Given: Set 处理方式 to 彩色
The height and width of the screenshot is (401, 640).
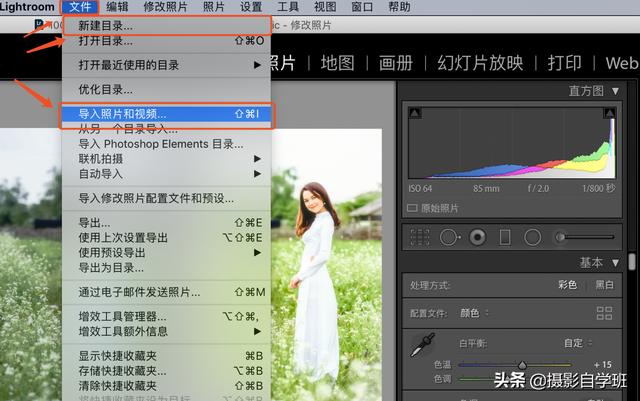Looking at the screenshot, I should click(568, 285).
